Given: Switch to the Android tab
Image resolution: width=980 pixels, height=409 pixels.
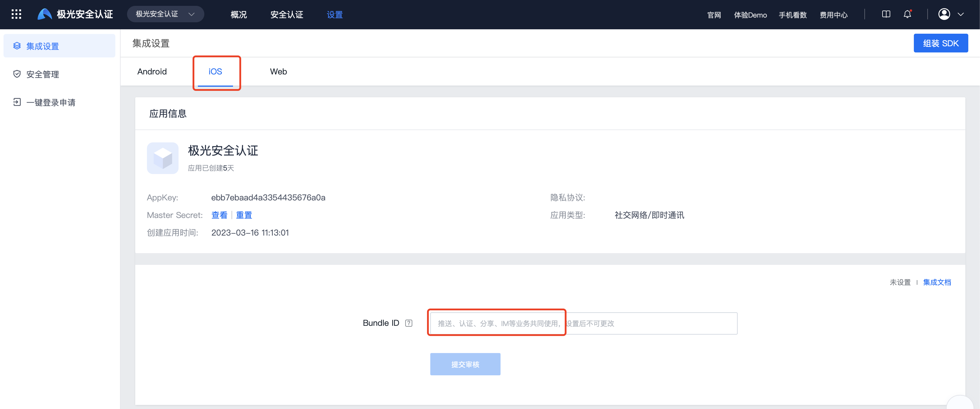Looking at the screenshot, I should (152, 71).
